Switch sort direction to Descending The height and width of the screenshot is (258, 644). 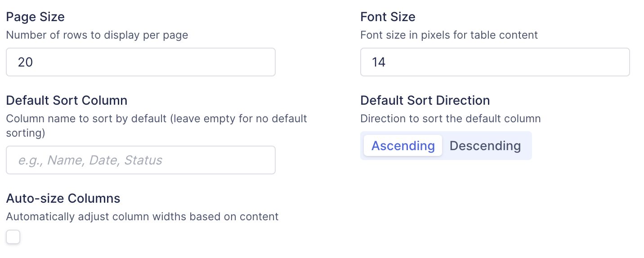click(485, 146)
